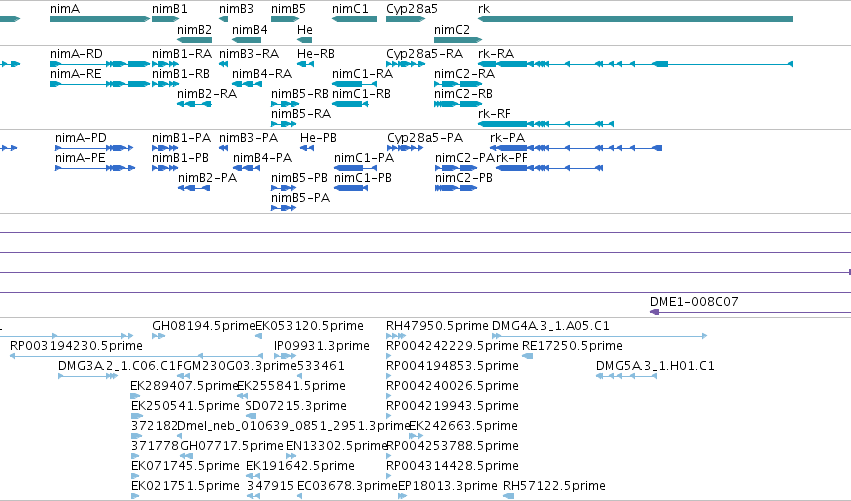Click EST EP18013.3prime
The width and height of the screenshot is (851, 501).
403,497
